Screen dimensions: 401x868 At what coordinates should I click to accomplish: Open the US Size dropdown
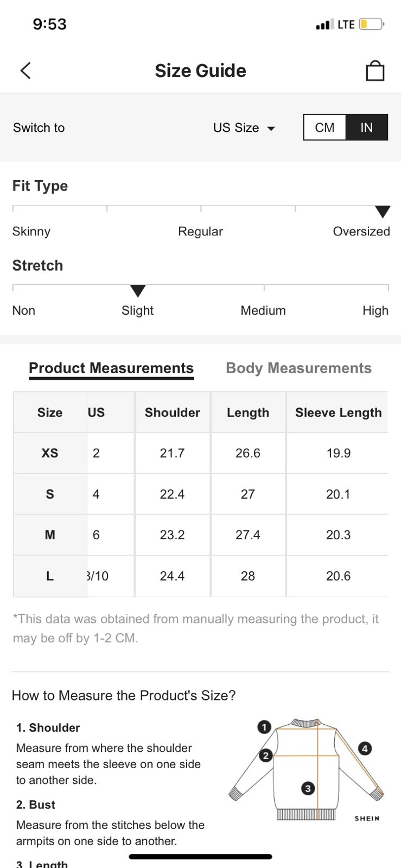tap(236, 128)
